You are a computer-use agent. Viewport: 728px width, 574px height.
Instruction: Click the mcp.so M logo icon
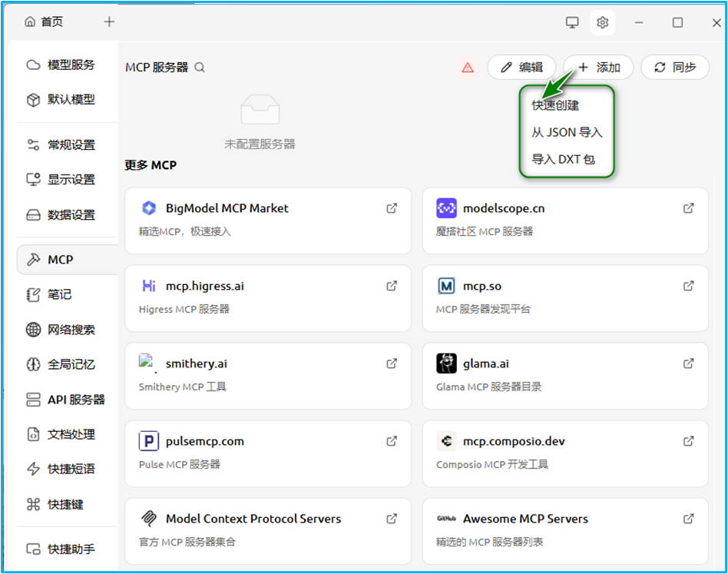(446, 286)
